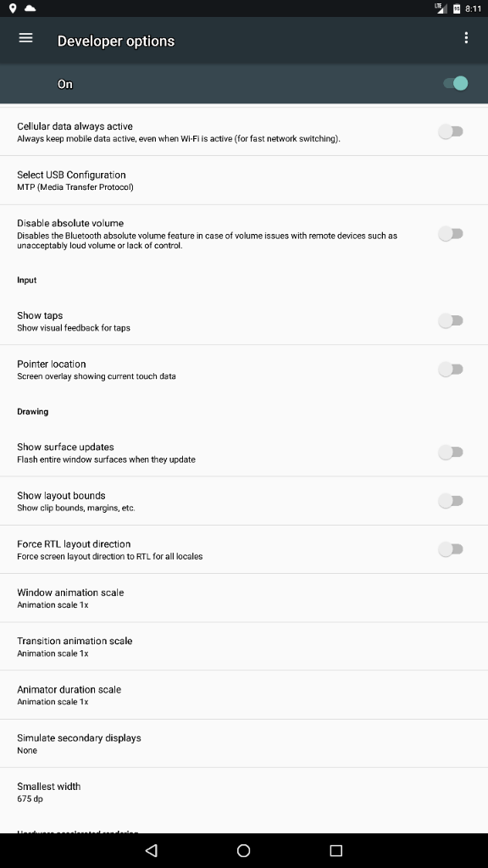488x868 pixels.
Task: Enable the Pointer location overlay switch
Action: 451,370
